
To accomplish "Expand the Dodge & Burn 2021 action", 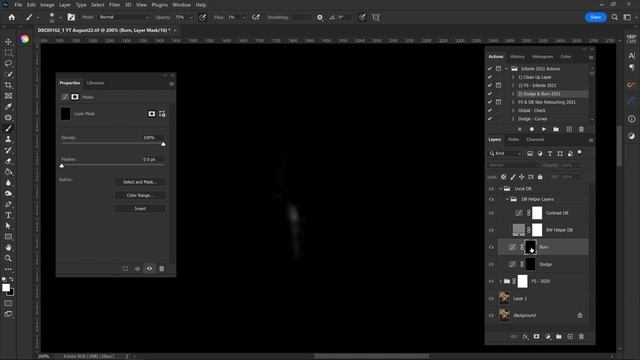I will 513,94.
